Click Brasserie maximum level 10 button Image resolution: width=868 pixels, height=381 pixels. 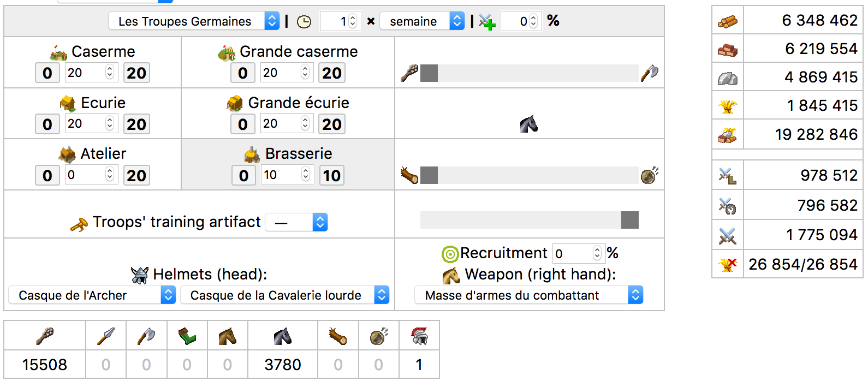click(332, 175)
